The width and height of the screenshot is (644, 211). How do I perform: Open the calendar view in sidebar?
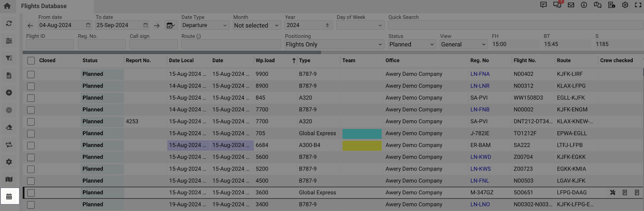click(9, 197)
